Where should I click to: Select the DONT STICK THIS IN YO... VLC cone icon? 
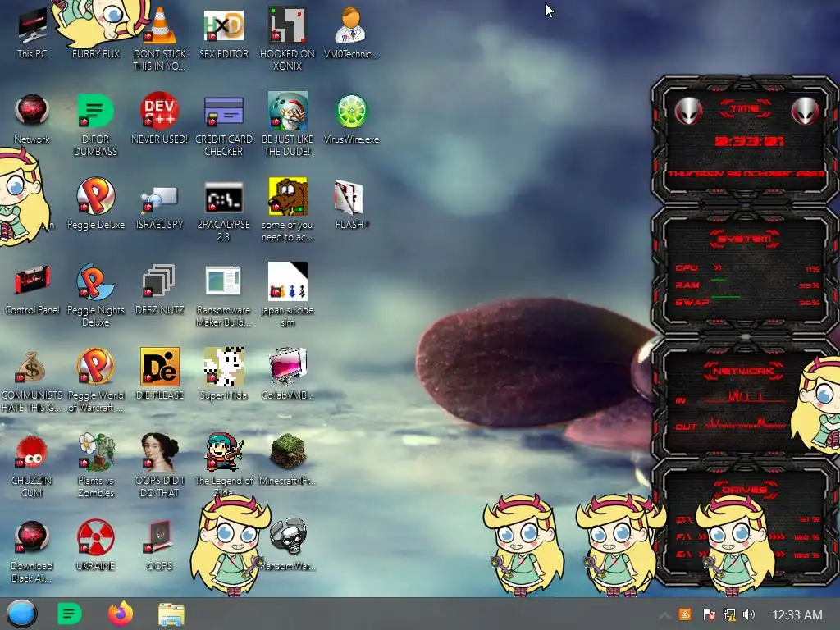pyautogui.click(x=159, y=39)
